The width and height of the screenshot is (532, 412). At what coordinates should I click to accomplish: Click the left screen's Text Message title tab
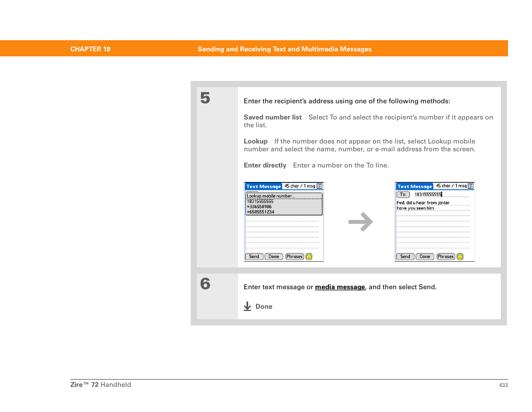(x=264, y=186)
